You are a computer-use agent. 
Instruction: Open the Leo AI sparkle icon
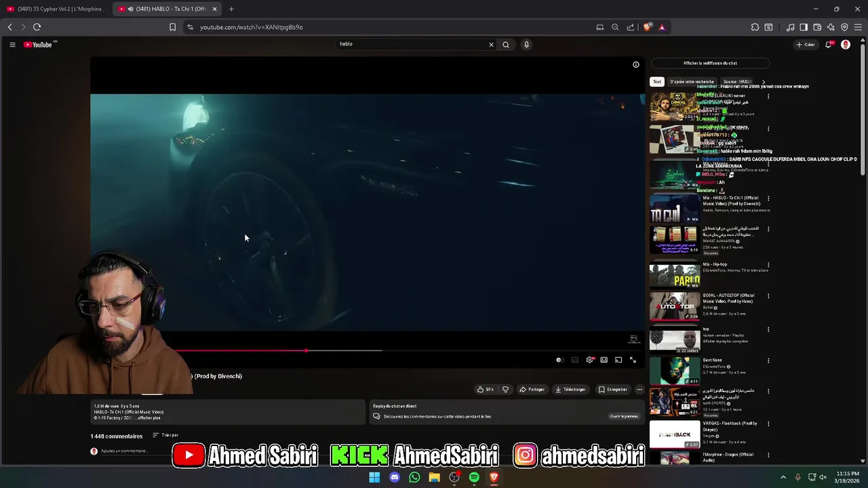[831, 27]
